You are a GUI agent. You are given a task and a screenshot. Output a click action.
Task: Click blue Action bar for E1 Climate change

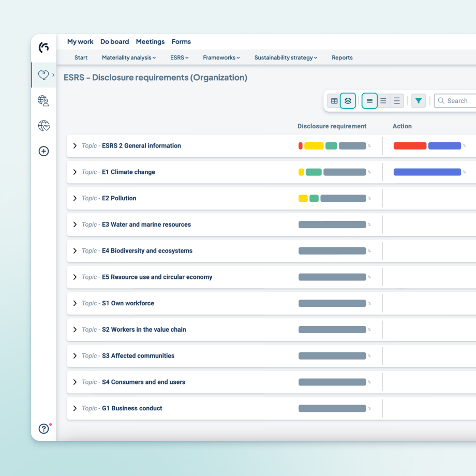pyautogui.click(x=427, y=172)
